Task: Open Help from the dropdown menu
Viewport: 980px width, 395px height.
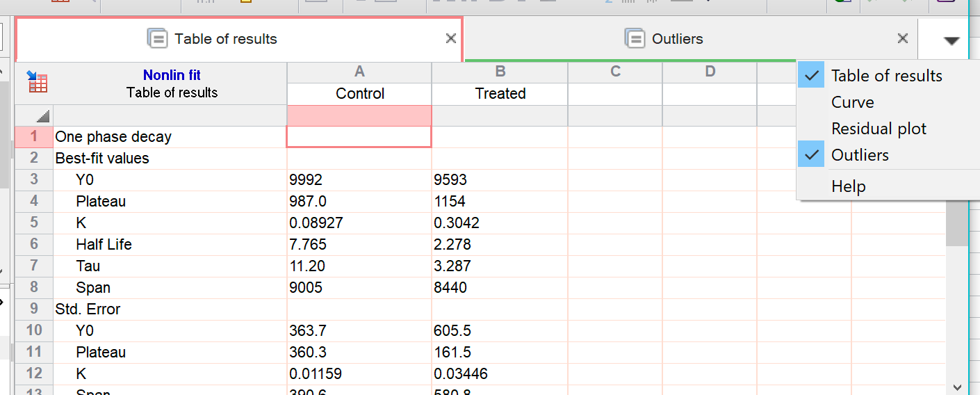Action: pos(848,186)
